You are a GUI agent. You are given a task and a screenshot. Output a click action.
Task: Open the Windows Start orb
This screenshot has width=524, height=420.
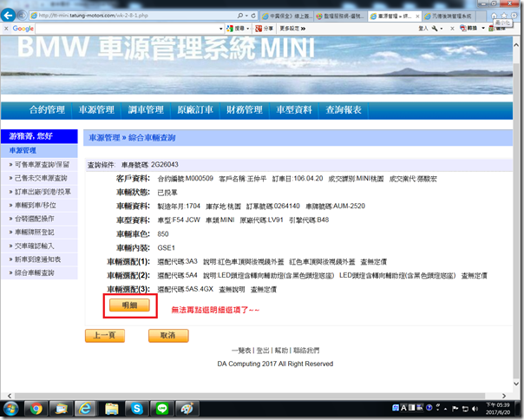tap(10, 409)
